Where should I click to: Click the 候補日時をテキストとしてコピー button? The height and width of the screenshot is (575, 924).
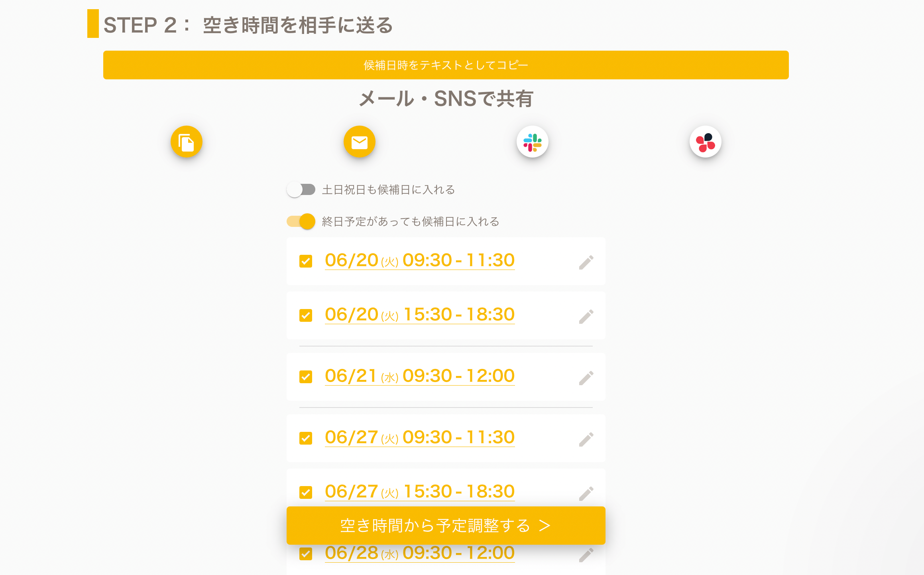click(446, 65)
